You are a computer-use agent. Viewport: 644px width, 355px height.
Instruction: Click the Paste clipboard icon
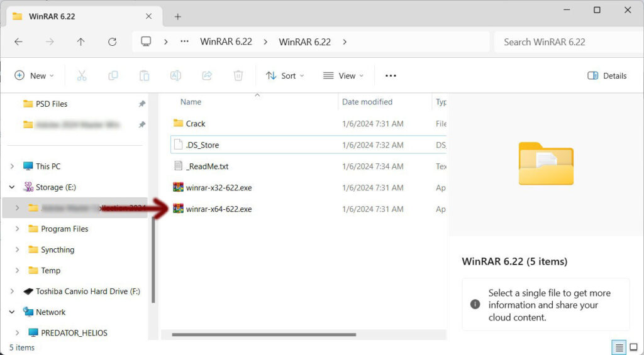(x=145, y=75)
